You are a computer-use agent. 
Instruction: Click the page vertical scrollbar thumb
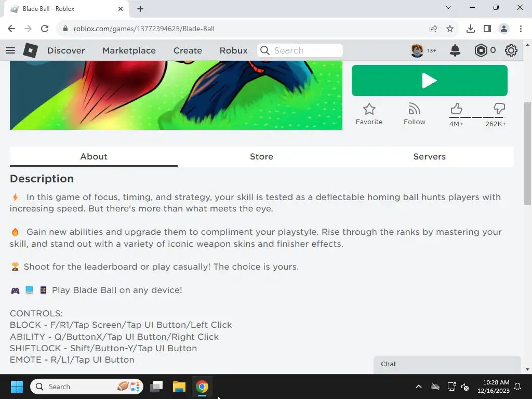(x=527, y=154)
